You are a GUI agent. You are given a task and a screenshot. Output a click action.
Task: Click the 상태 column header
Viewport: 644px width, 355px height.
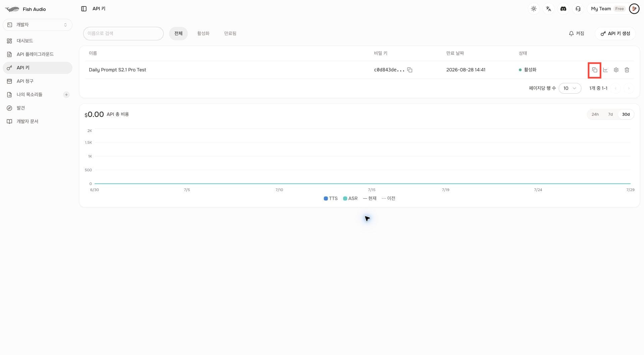click(523, 53)
